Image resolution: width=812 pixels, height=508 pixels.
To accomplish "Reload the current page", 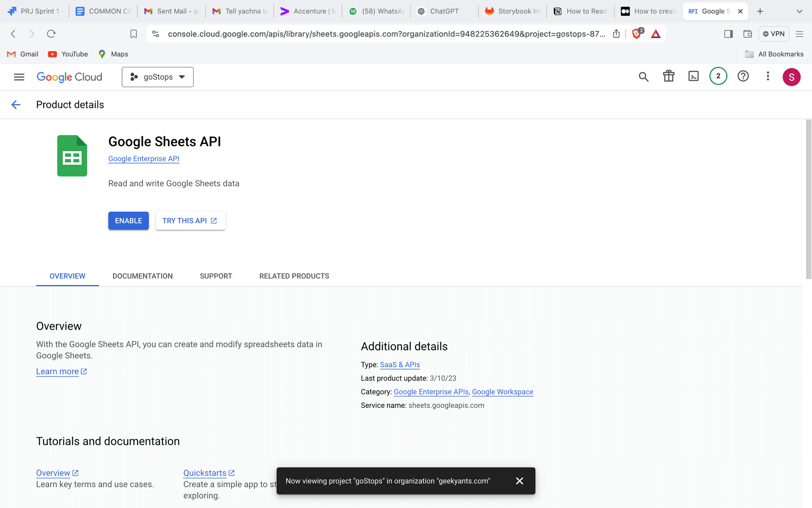I will point(51,34).
